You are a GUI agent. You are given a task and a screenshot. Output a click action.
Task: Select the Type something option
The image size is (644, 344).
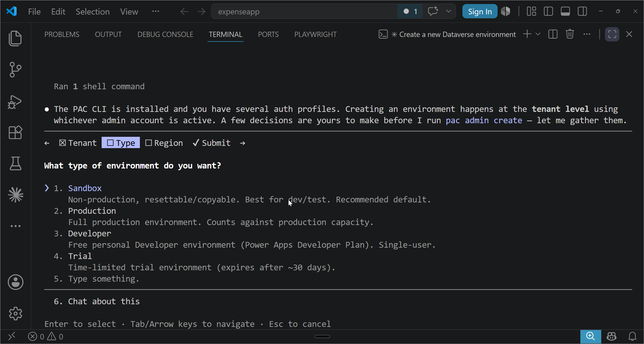coord(104,279)
